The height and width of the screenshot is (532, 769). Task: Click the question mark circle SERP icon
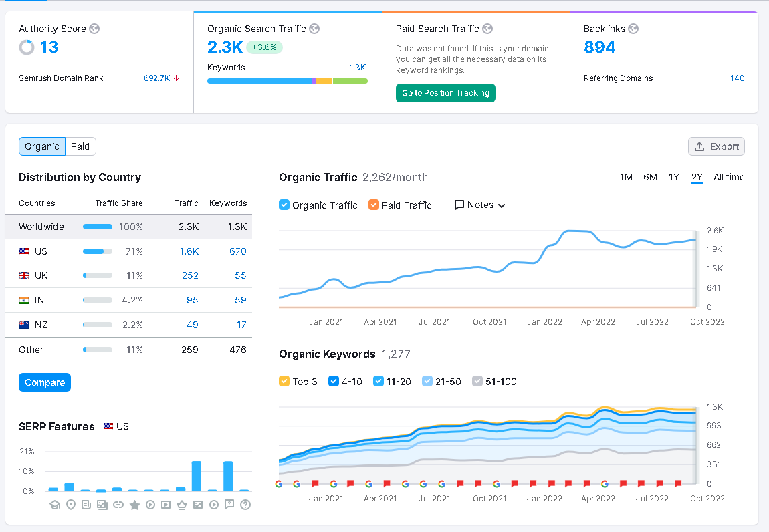point(245,505)
